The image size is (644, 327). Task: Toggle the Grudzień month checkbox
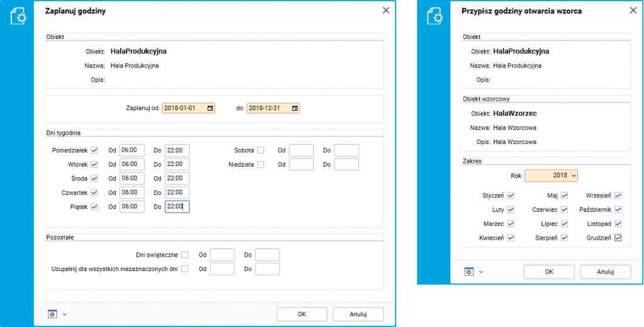pos(618,238)
